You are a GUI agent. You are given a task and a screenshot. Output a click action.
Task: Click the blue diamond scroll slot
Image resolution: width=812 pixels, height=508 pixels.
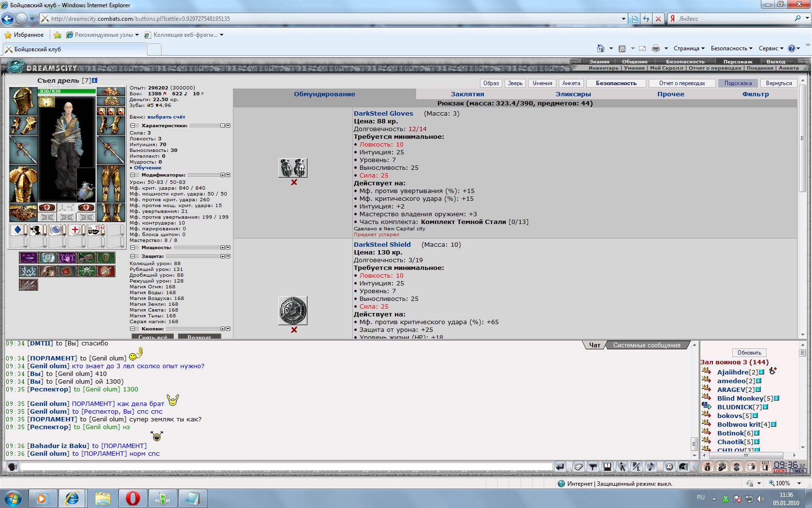click(x=18, y=230)
